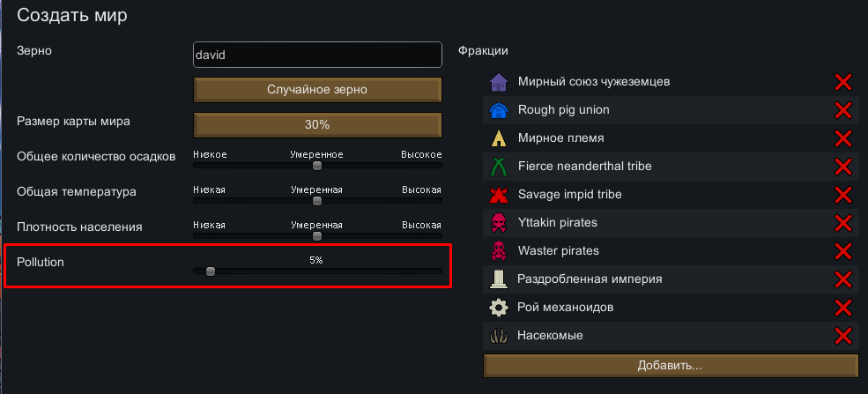The image size is (868, 394).
Task: Click the Общая температура slider knob
Action: tap(317, 200)
